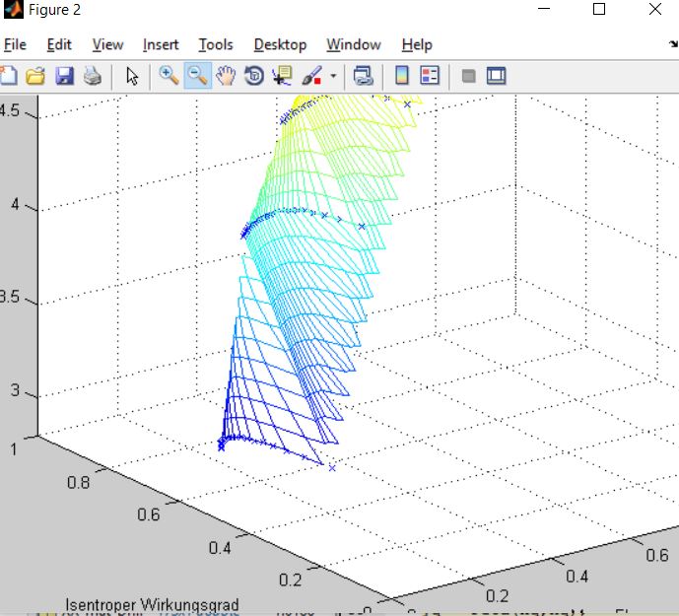Open the Tools menu

click(x=215, y=44)
